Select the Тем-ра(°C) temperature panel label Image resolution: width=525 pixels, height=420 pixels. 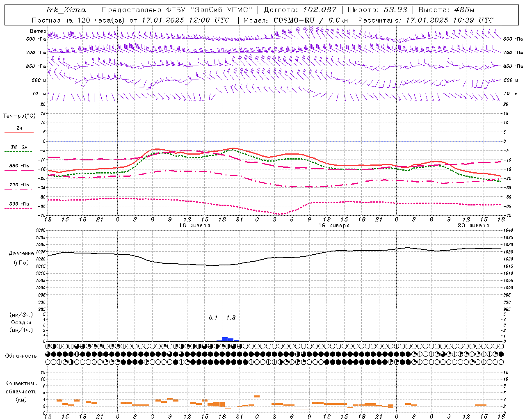(x=19, y=116)
